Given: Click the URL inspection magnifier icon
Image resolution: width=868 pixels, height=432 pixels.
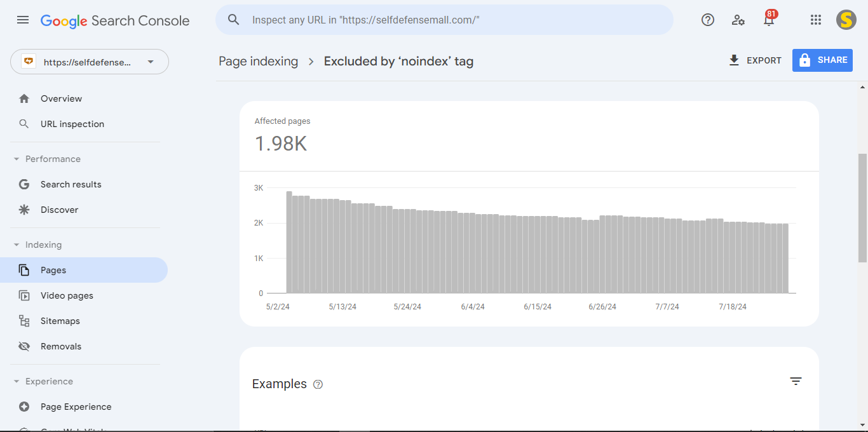Looking at the screenshot, I should (24, 124).
